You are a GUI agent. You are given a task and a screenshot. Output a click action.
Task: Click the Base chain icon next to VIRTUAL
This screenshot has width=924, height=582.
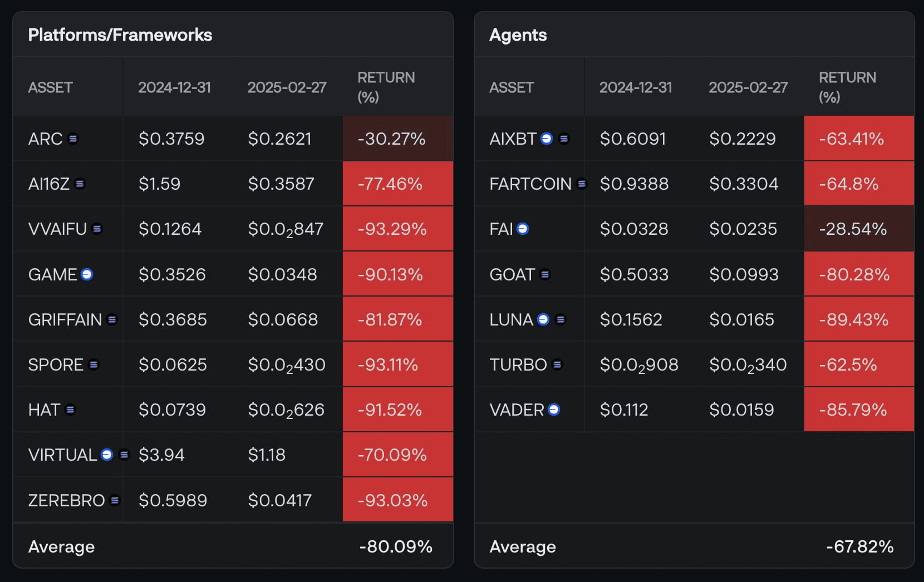[x=107, y=455]
